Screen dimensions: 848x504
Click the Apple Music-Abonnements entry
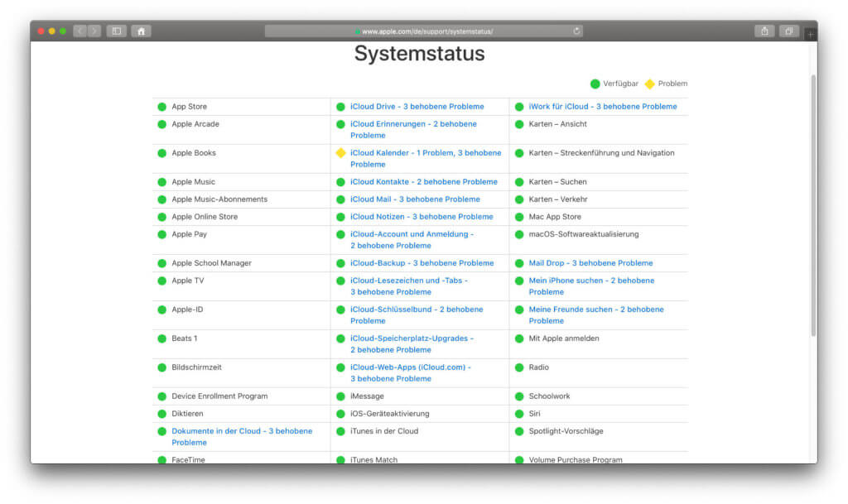(x=219, y=199)
